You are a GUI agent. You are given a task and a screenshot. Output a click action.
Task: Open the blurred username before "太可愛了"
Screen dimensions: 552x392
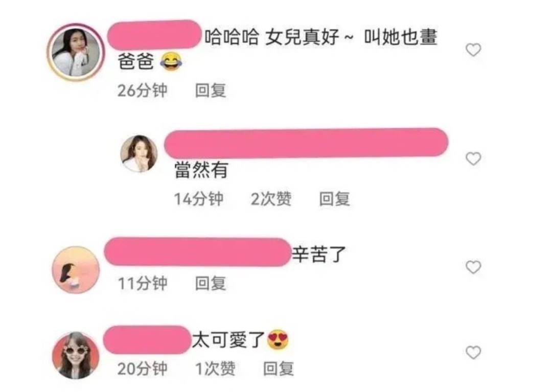[x=147, y=340]
